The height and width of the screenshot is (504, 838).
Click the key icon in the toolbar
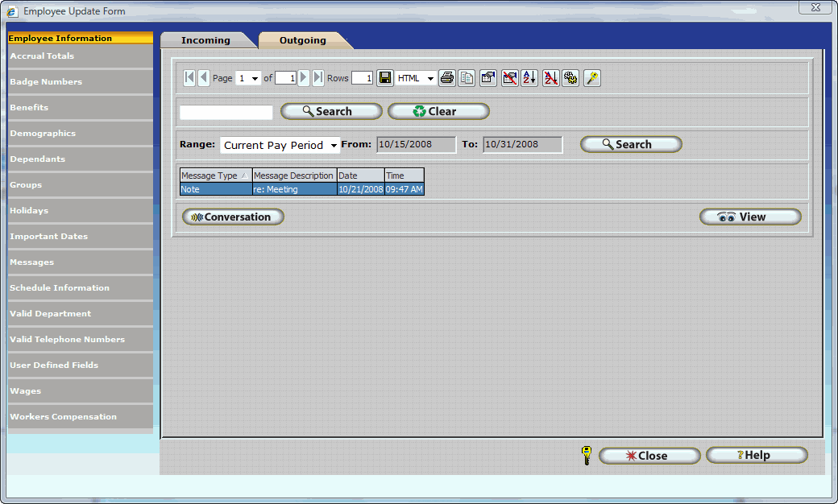point(592,78)
